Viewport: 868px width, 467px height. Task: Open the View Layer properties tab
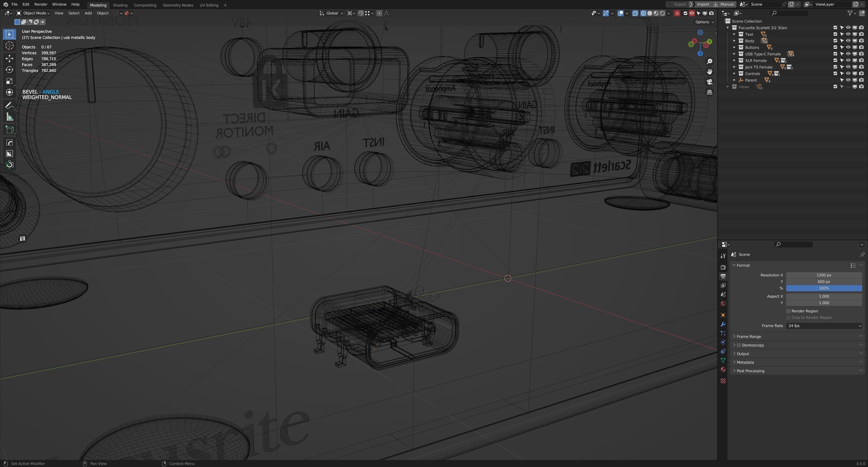(x=723, y=285)
